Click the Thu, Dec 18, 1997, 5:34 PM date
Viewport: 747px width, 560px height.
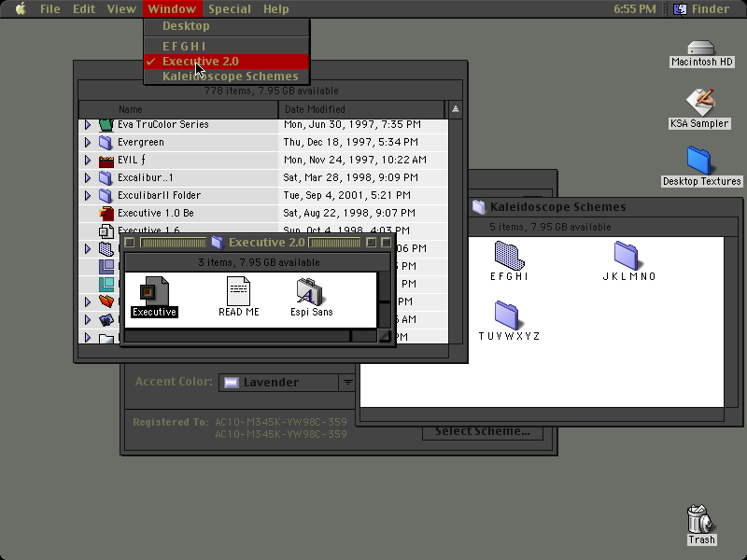coord(351,143)
